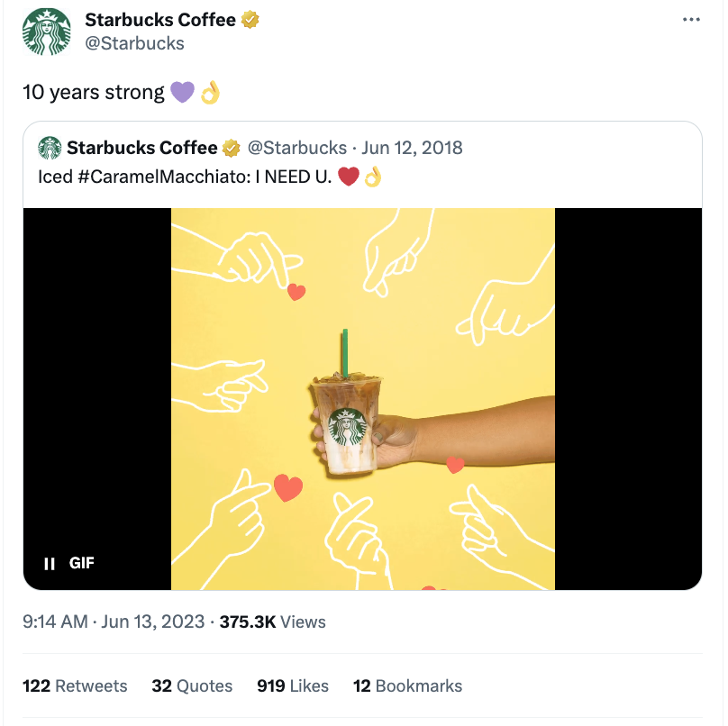Click the verified badge in the quoted tweet
The width and height of the screenshot is (728, 726).
pos(232,148)
